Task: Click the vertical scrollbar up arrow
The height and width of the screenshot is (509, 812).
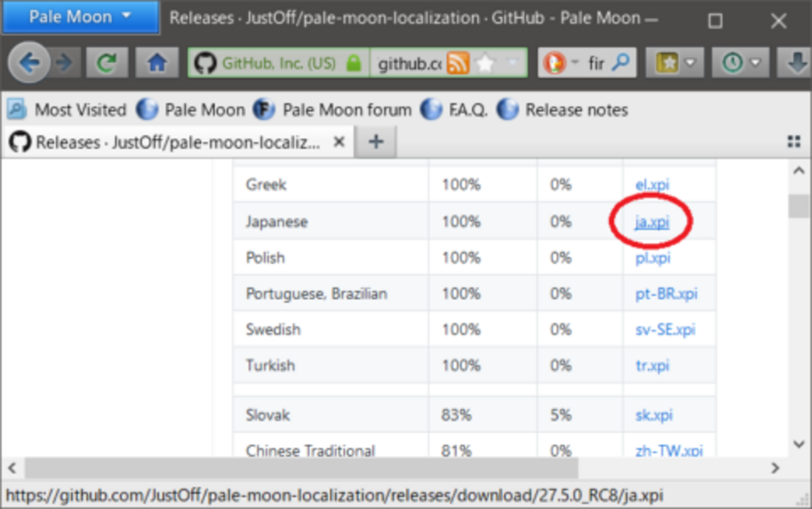Action: [798, 171]
